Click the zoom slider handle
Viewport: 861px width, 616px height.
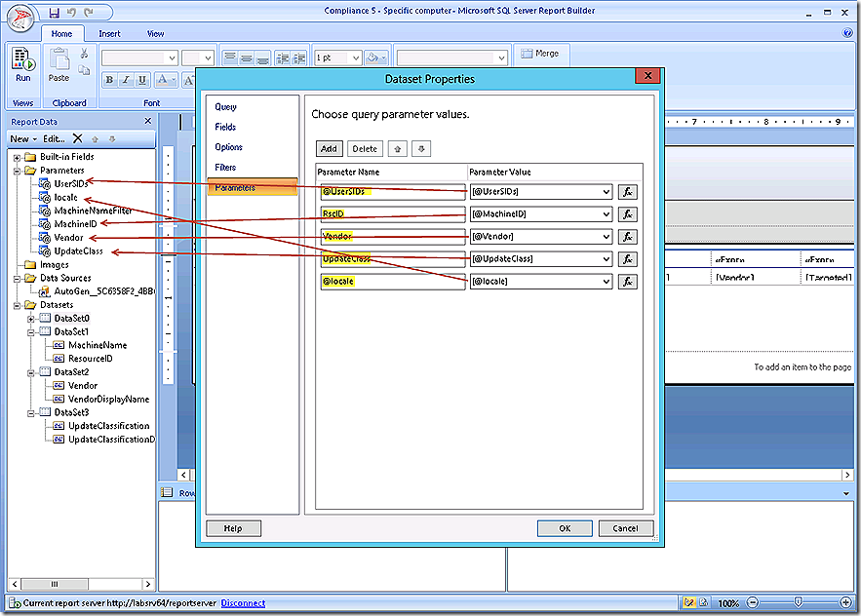pos(798,602)
